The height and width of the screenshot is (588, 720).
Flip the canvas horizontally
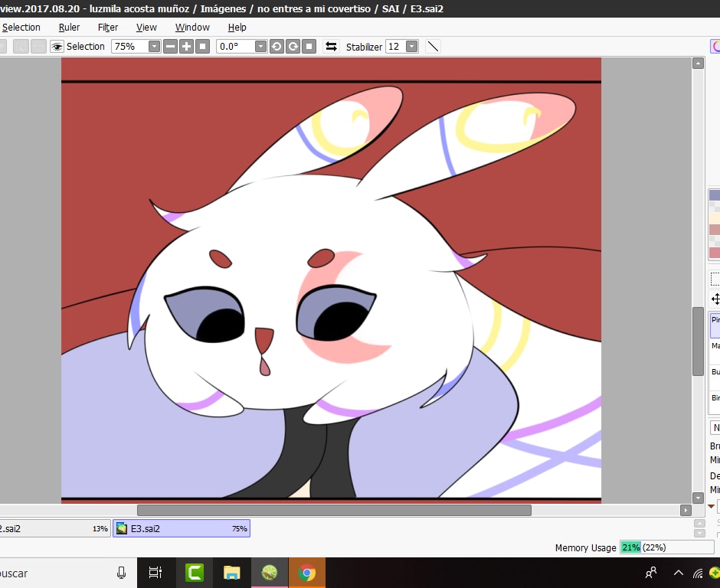tap(331, 47)
